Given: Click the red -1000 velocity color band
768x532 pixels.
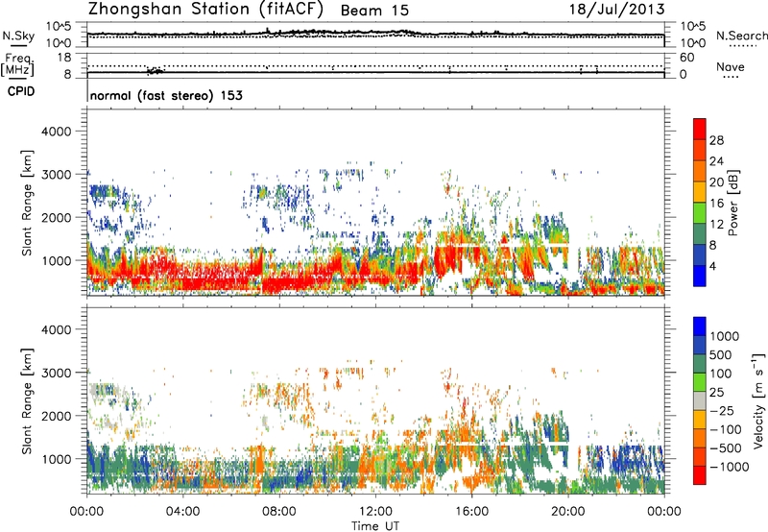Looking at the screenshot, I should point(700,475).
